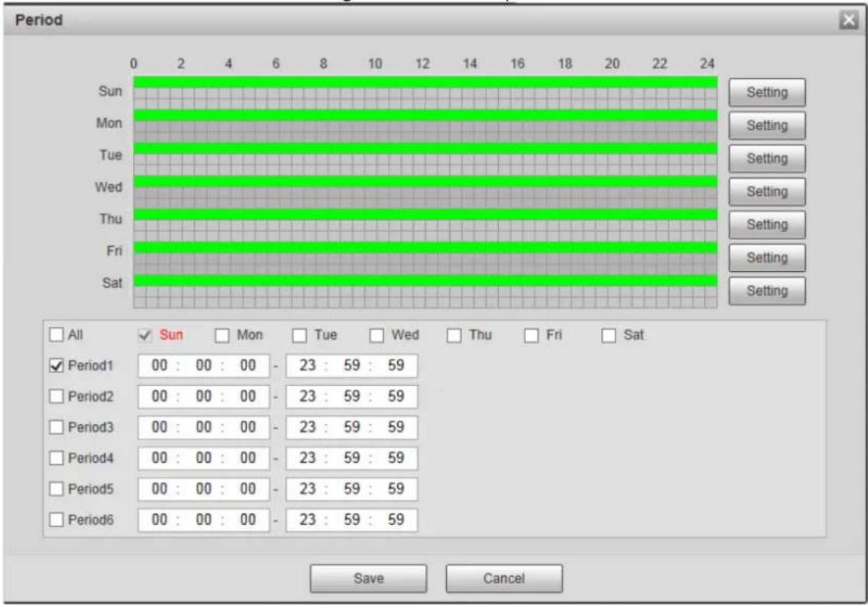
Task: Tick the All days checkbox
Action: 57,335
